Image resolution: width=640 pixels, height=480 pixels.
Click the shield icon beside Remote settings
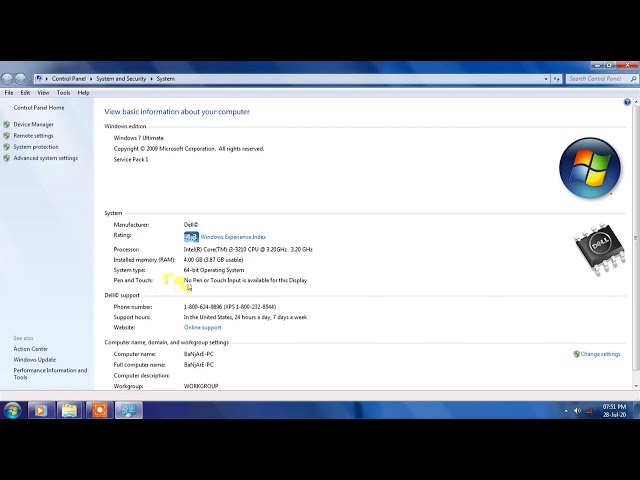7,136
